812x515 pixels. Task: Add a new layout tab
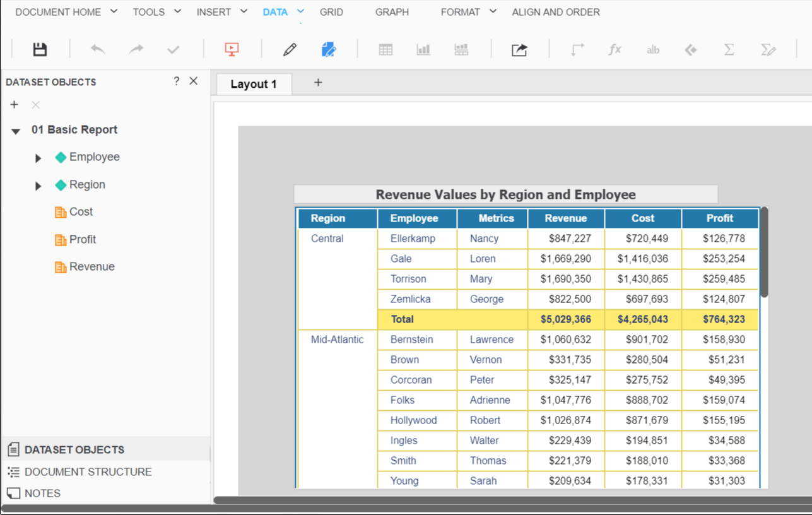318,83
